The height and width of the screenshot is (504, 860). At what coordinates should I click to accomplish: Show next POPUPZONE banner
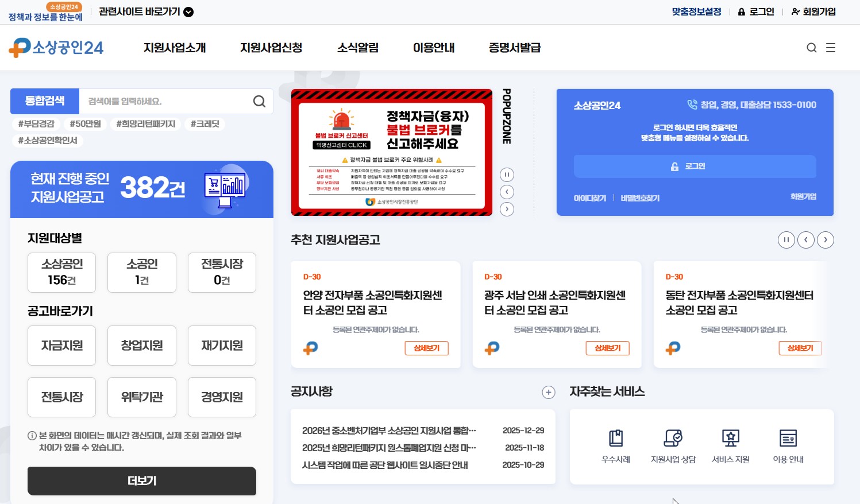click(507, 209)
